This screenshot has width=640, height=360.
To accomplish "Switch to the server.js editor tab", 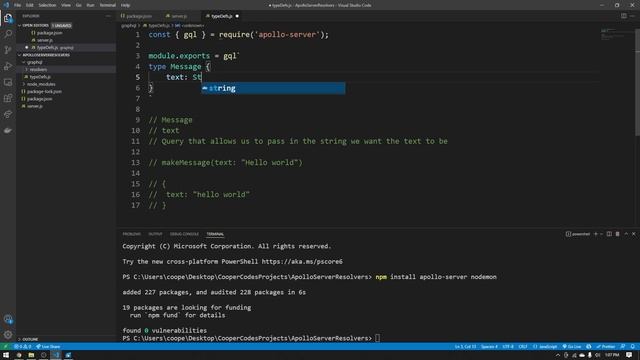I will pos(178,16).
